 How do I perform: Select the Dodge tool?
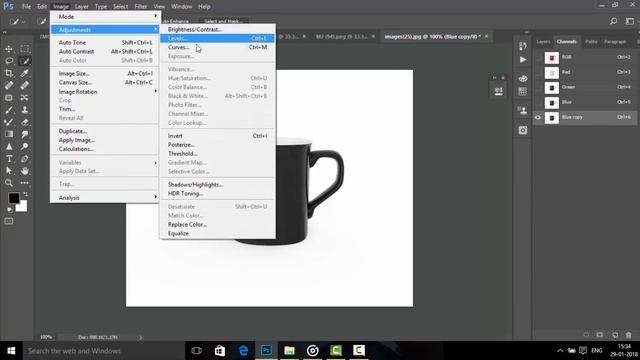(24, 147)
